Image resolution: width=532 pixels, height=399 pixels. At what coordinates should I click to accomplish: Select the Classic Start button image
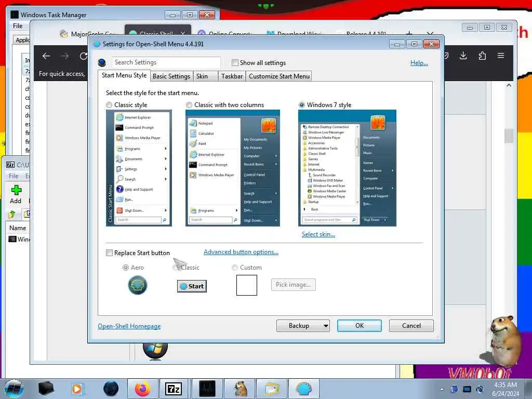(x=192, y=286)
